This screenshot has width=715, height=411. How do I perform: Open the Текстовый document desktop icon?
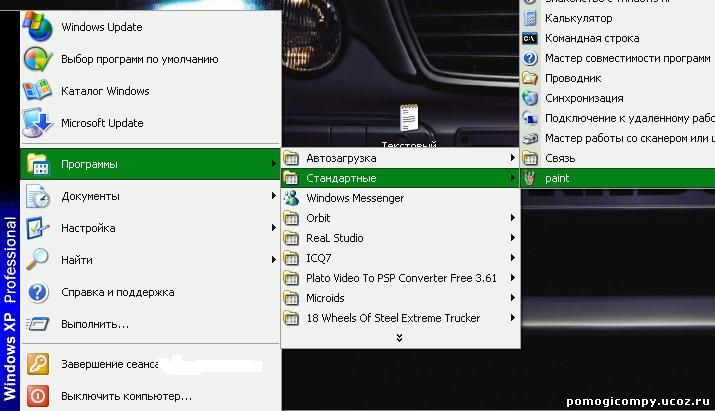tap(409, 118)
